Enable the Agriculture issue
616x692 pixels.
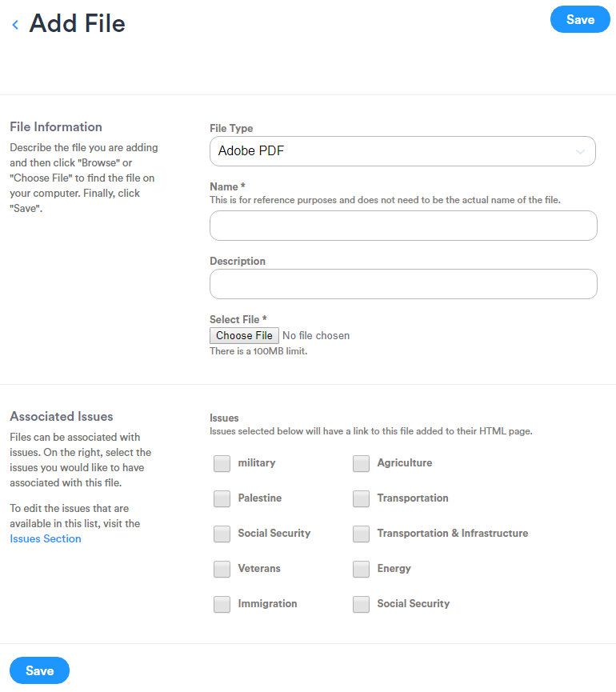[x=361, y=463]
